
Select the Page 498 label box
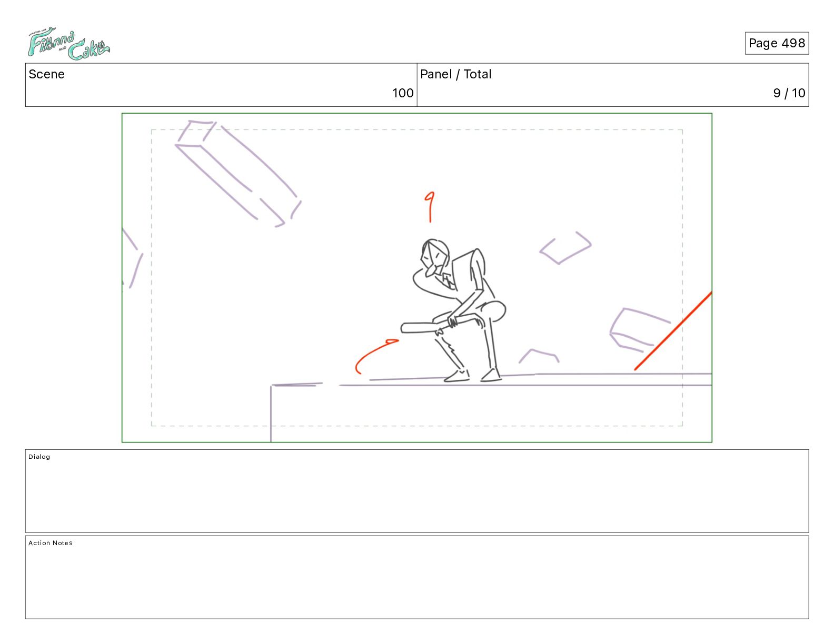click(777, 43)
